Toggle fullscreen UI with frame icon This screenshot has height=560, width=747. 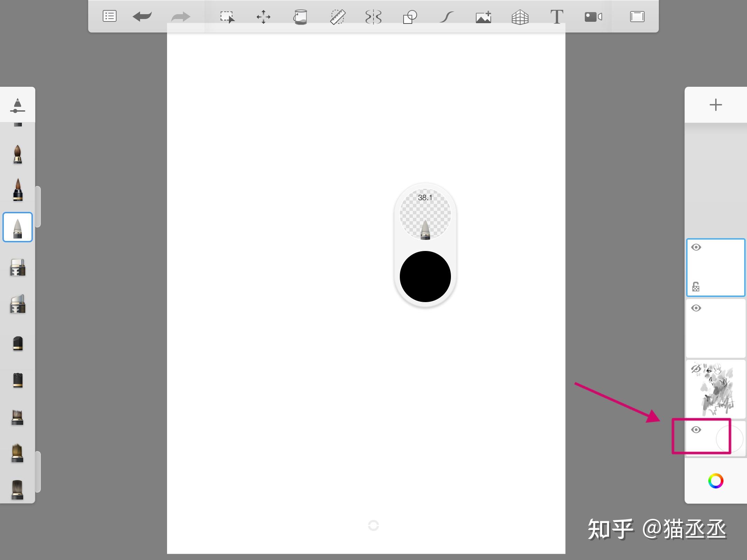pyautogui.click(x=637, y=17)
